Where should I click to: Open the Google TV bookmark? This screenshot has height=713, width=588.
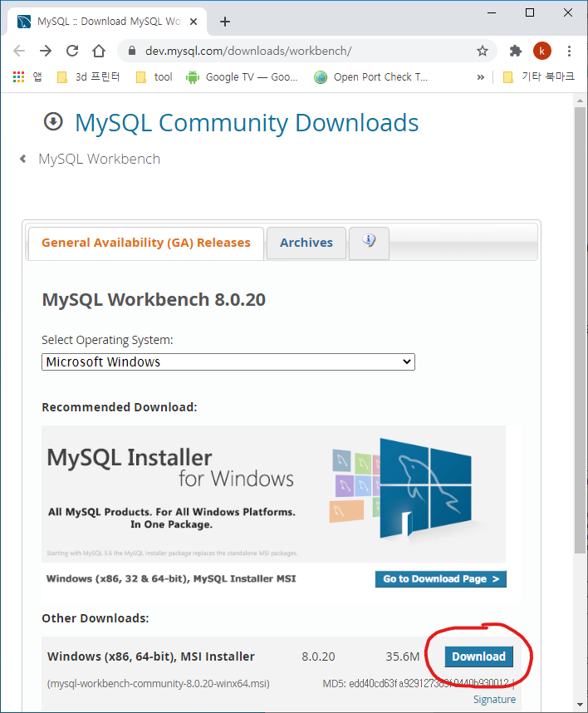(x=242, y=76)
